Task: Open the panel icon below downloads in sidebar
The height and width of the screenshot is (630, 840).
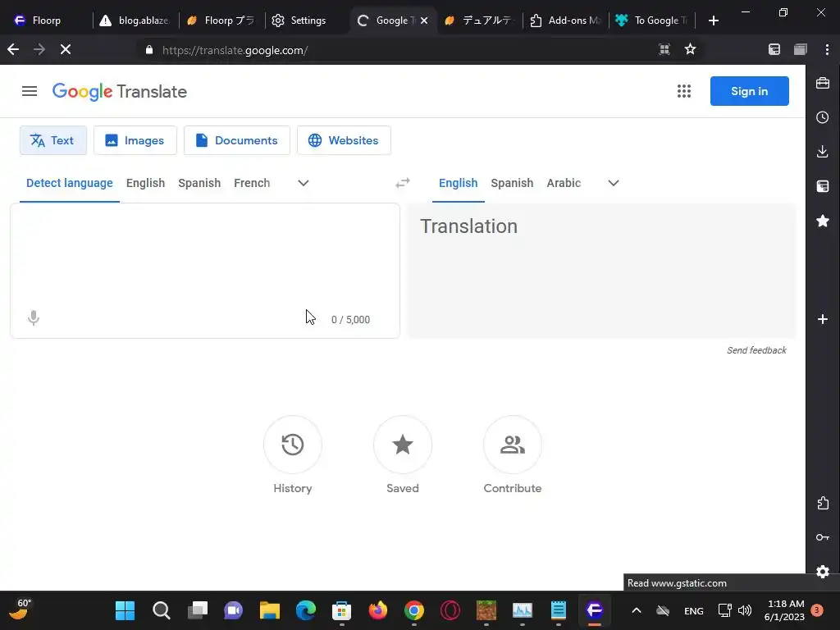Action: pyautogui.click(x=823, y=186)
